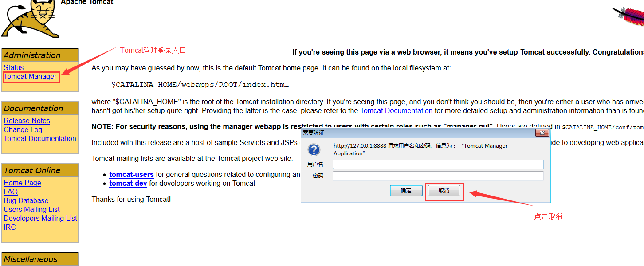Visit the Home Page link
Screen dimensions: 644x266
point(22,183)
